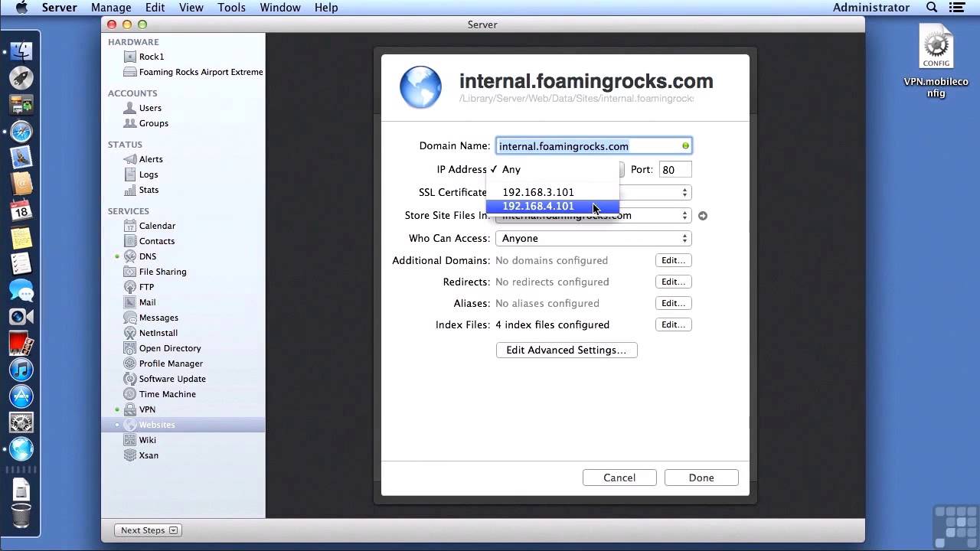
Task: Edit Index Files
Action: [674, 324]
